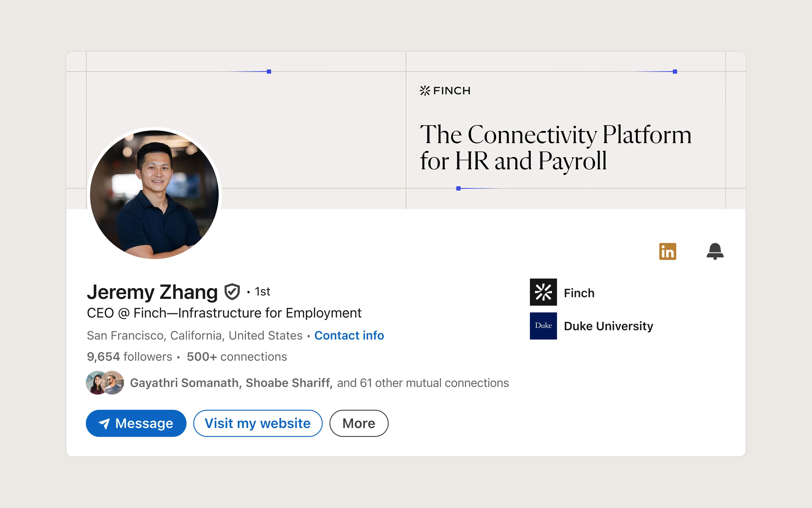Click the verification shield badge beside Jeremy Zhang
812x508 pixels.
(x=232, y=292)
